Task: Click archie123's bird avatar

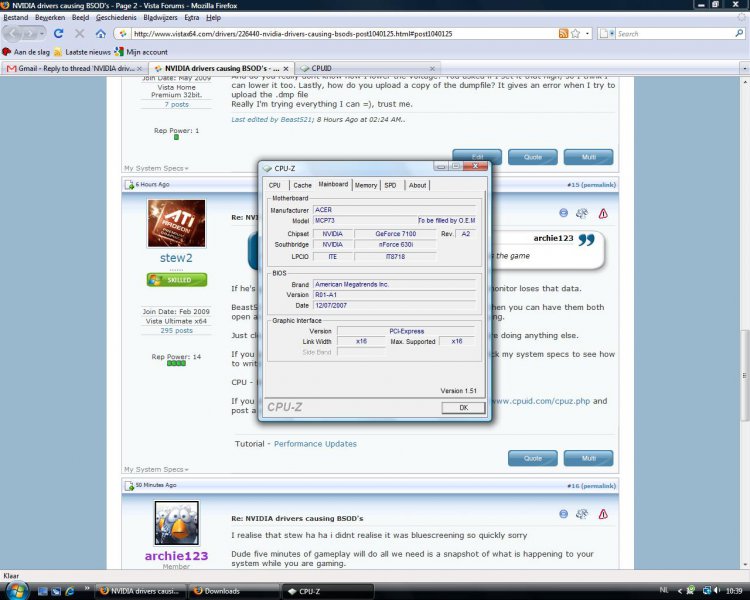Action: tap(176, 523)
